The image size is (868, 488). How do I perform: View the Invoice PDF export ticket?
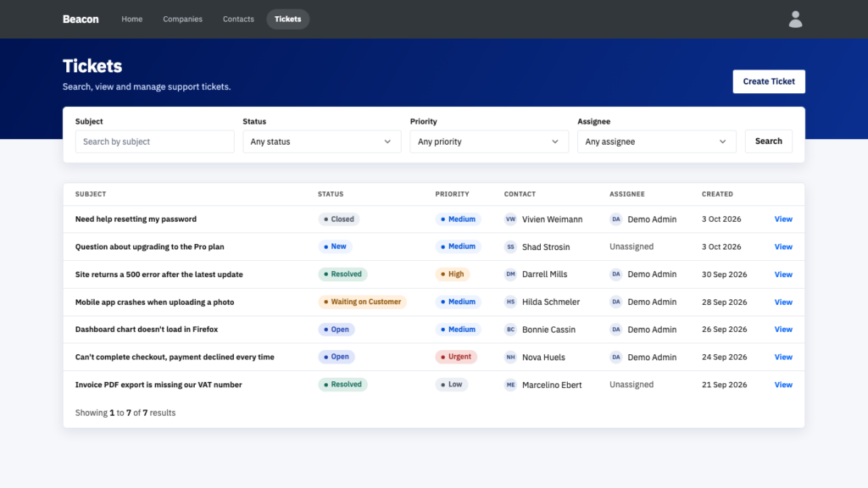[782, 385]
